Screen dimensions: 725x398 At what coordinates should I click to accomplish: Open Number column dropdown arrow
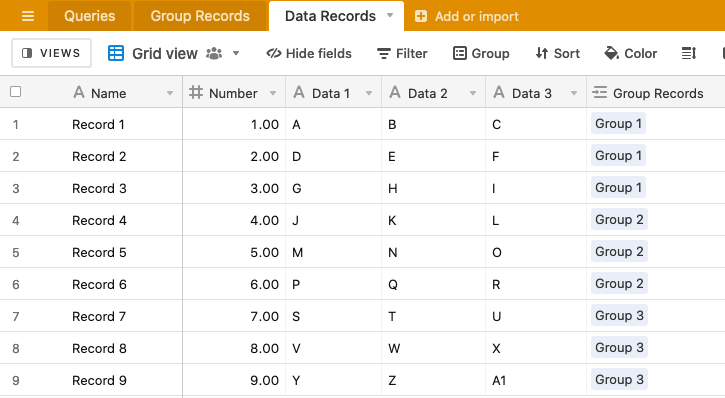click(273, 93)
